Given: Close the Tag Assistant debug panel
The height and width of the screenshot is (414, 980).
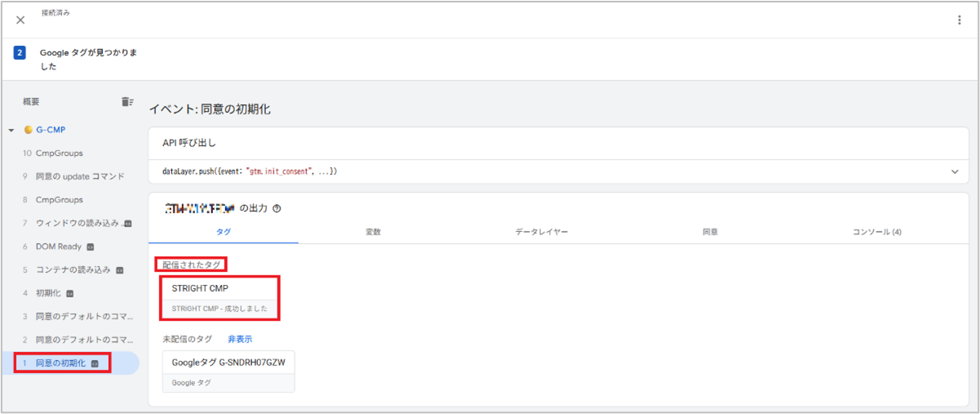Looking at the screenshot, I should (x=20, y=20).
